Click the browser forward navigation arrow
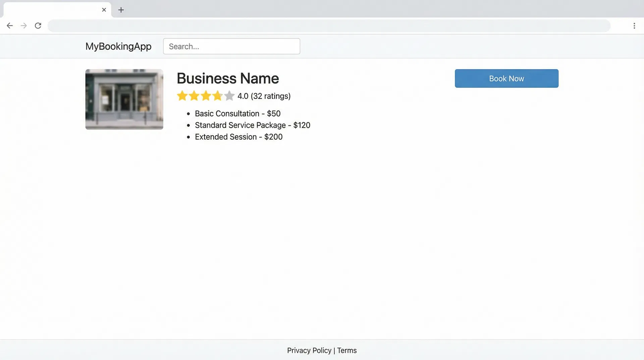The image size is (644, 360). tap(23, 26)
